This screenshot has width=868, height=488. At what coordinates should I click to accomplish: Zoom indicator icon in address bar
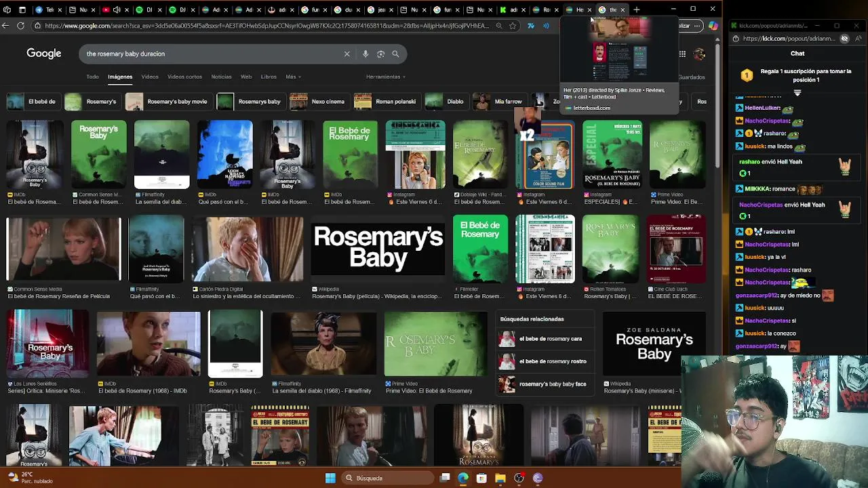click(x=499, y=26)
